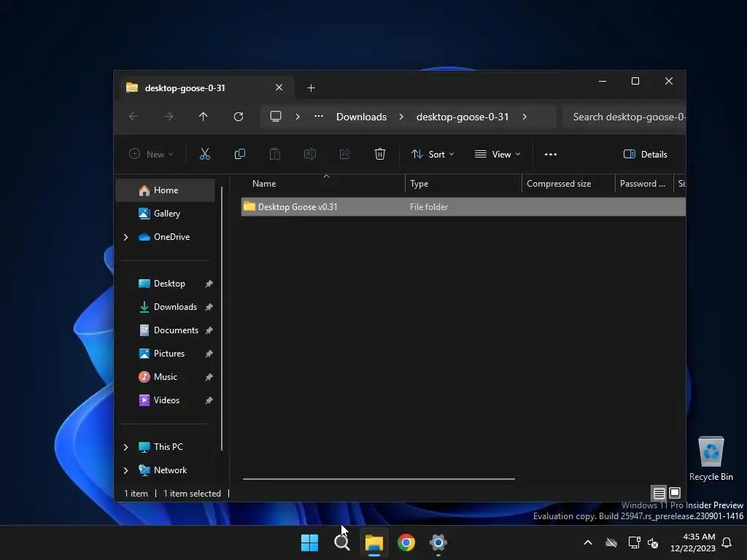747x560 pixels.
Task: Click the Cut scissors icon
Action: coord(204,154)
